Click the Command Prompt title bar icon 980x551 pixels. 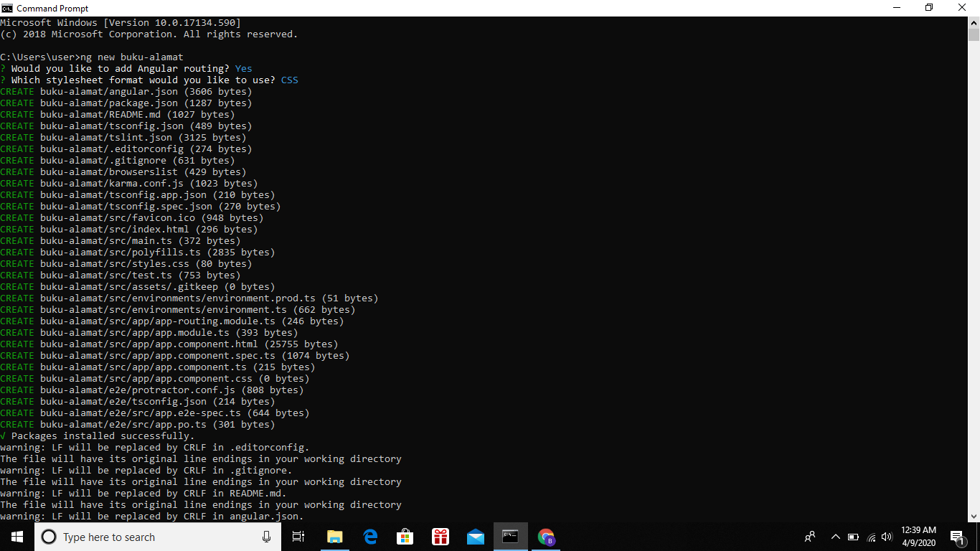pos(7,8)
